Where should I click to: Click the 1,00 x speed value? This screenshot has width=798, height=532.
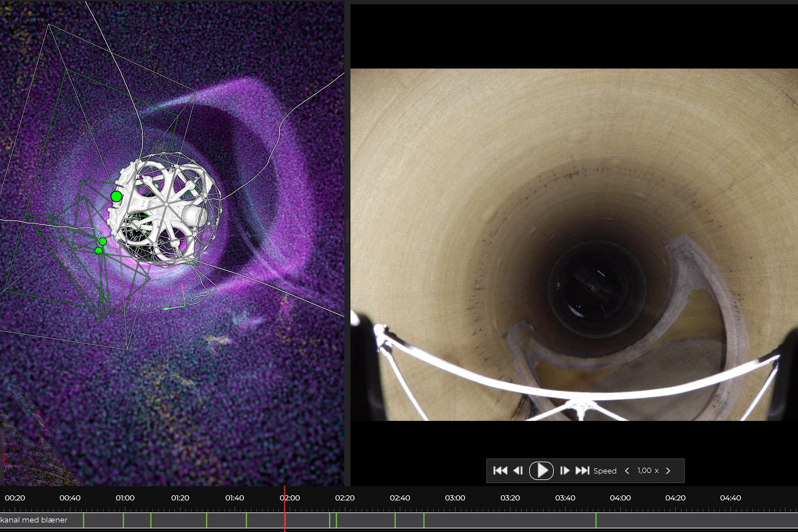click(x=648, y=471)
